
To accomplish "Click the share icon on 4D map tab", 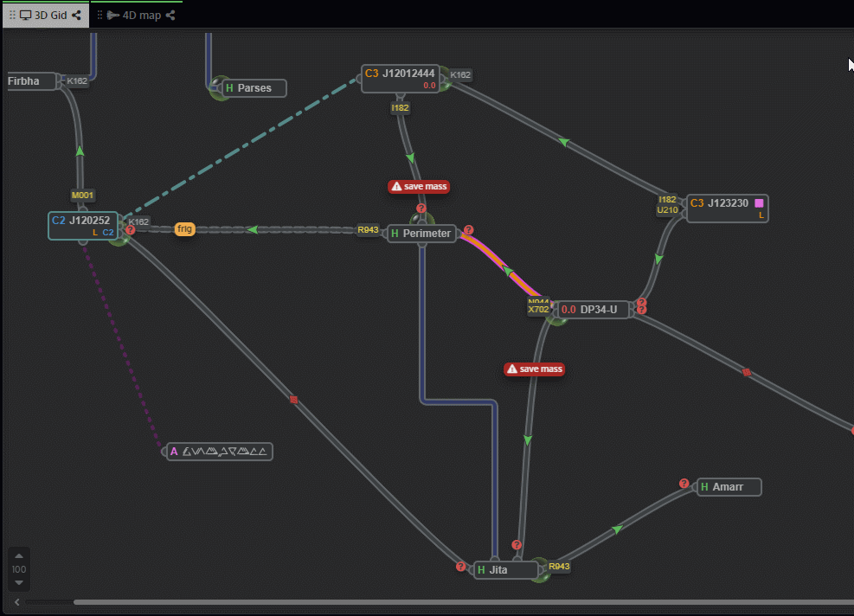I will (x=170, y=16).
